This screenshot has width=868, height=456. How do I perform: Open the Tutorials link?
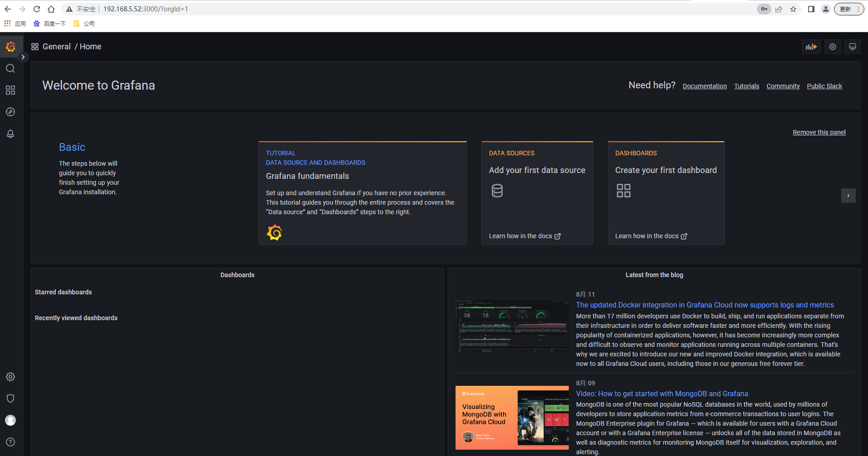[747, 86]
